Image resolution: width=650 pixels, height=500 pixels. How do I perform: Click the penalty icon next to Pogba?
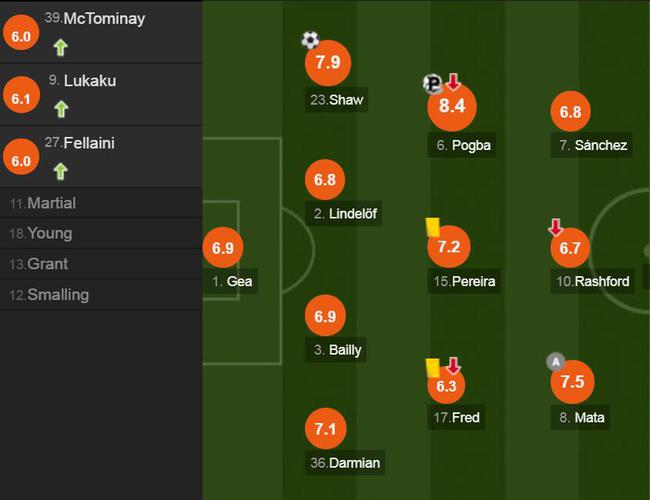[433, 83]
